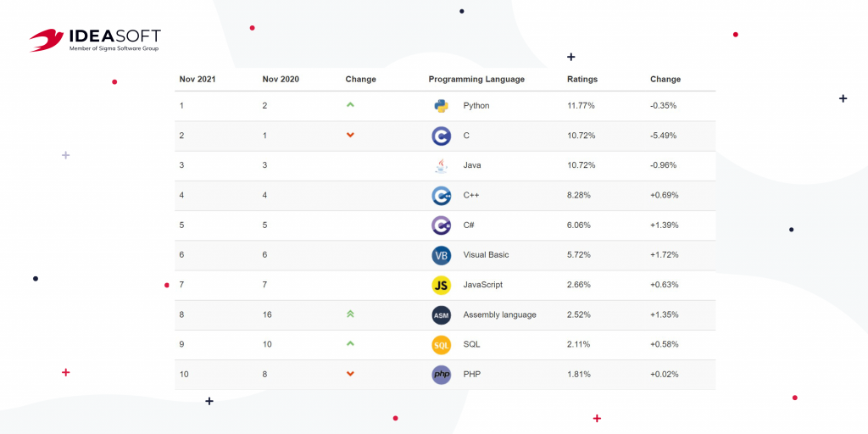The image size is (868, 434).
Task: Click the C# language name
Action: 470,225
